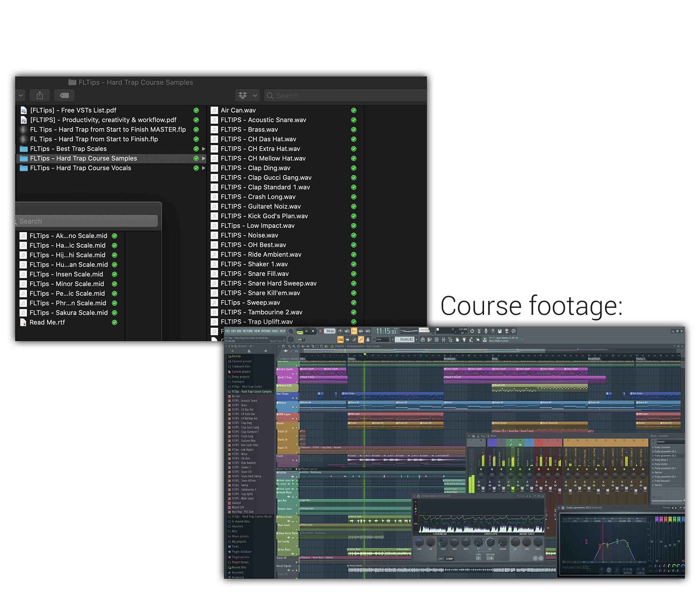
Task: Mute the Master Low Cut track dot
Action: click(296, 469)
